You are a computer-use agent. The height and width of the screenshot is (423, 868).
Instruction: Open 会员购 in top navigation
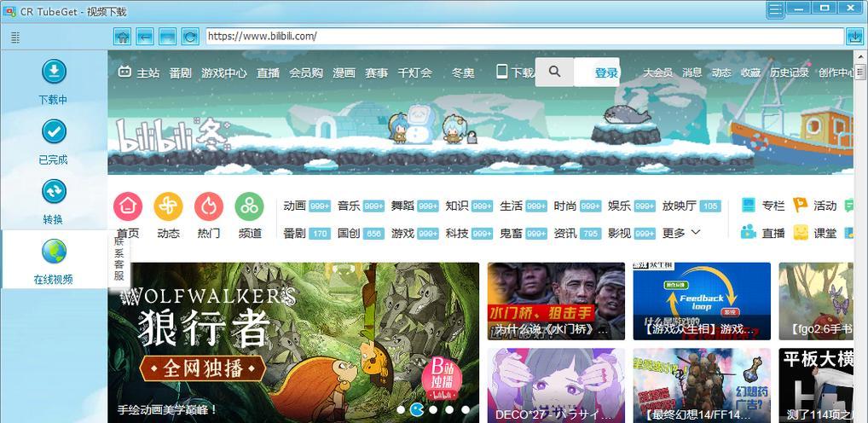(306, 72)
